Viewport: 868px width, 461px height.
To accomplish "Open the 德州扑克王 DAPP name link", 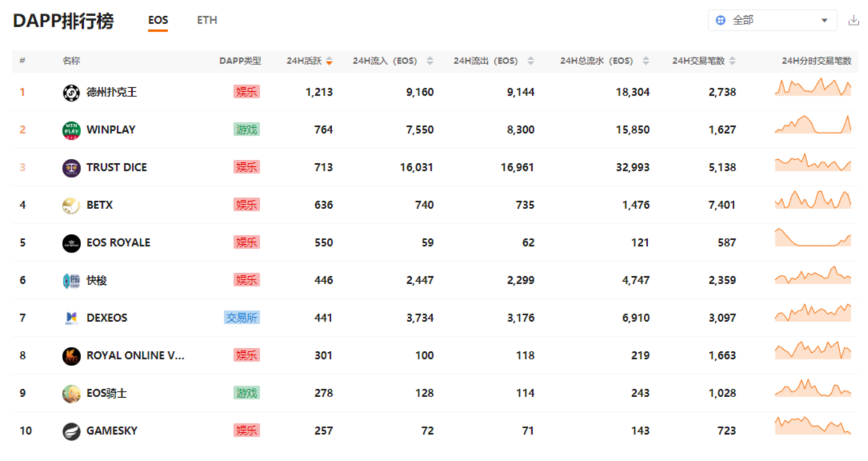I will coord(111,92).
